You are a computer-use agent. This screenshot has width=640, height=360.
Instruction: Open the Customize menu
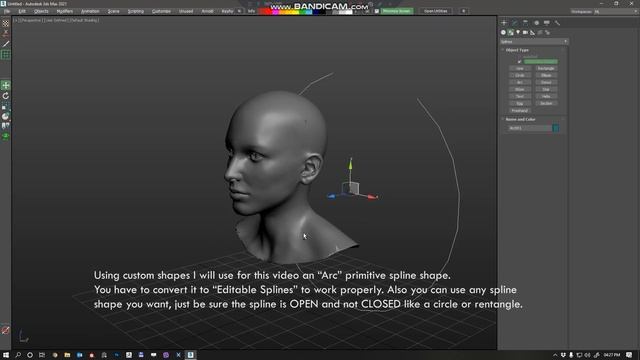point(161,11)
